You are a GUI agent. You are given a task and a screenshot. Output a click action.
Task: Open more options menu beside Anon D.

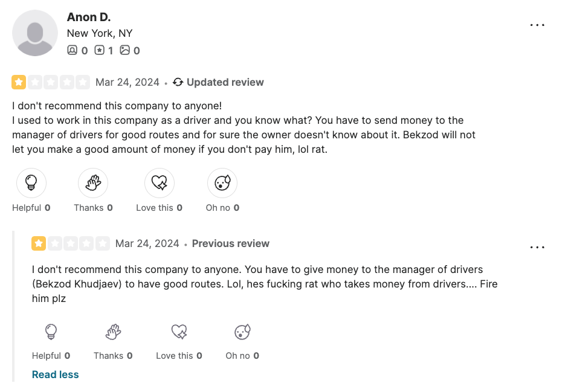(x=537, y=25)
